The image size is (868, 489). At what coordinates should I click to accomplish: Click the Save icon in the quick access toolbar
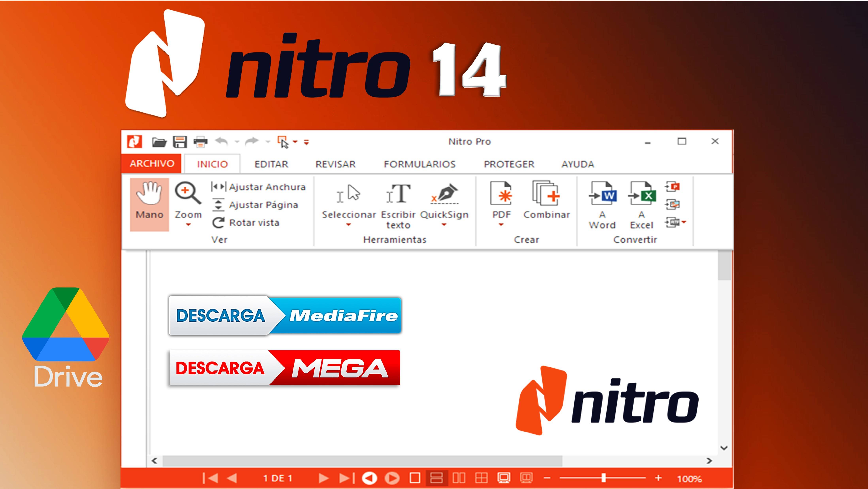pyautogui.click(x=180, y=142)
